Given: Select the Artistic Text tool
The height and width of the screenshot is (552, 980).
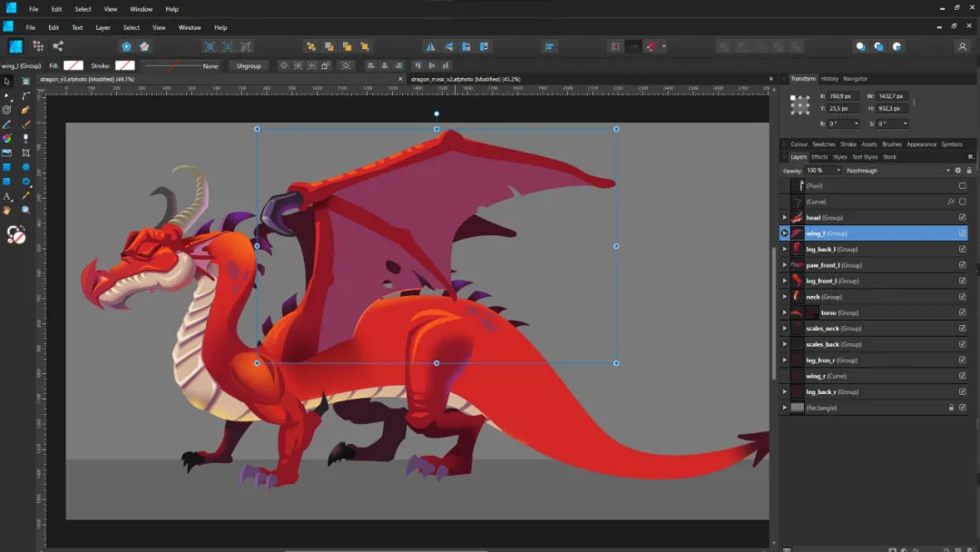Looking at the screenshot, I should pos(6,196).
